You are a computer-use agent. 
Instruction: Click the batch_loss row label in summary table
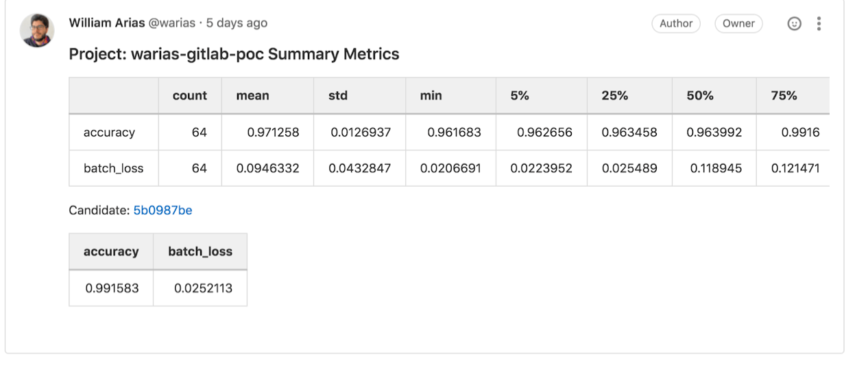click(x=113, y=168)
